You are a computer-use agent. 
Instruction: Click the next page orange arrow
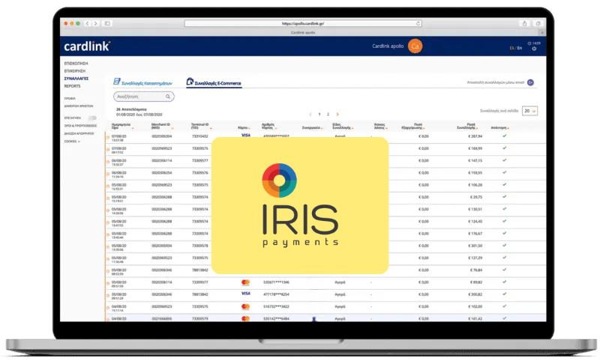pyautogui.click(x=337, y=114)
